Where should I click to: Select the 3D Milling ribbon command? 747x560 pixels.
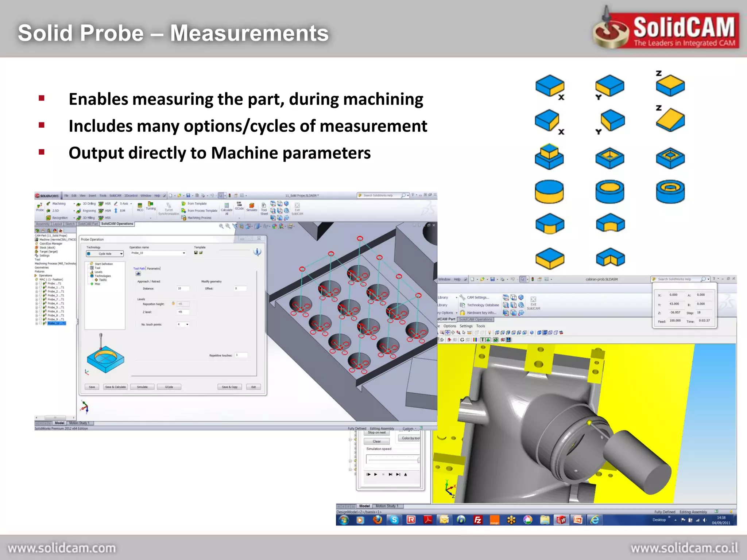coord(86,218)
